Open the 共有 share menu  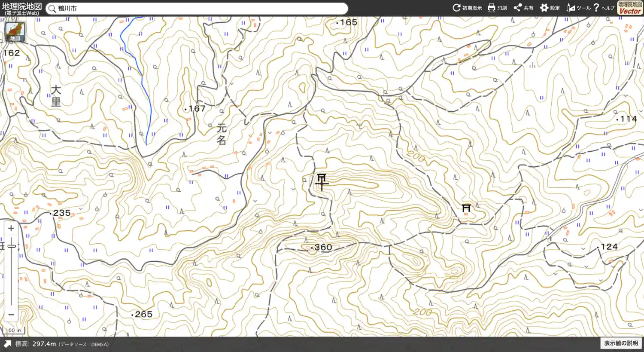(x=523, y=8)
